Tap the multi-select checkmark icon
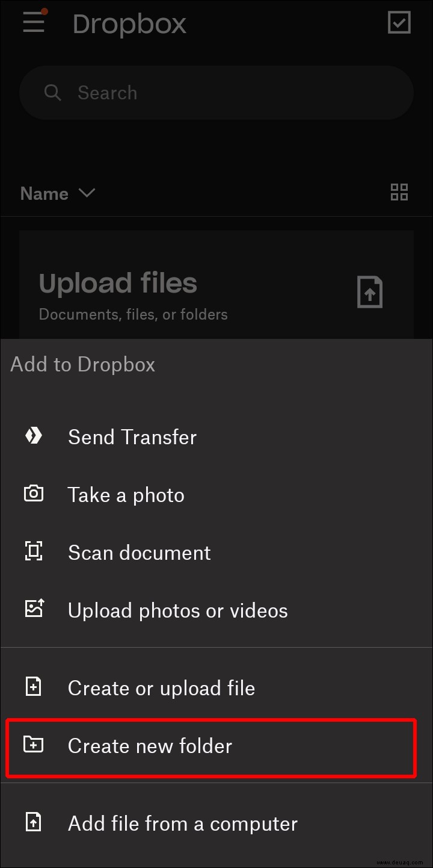The height and width of the screenshot is (868, 433). pyautogui.click(x=399, y=22)
